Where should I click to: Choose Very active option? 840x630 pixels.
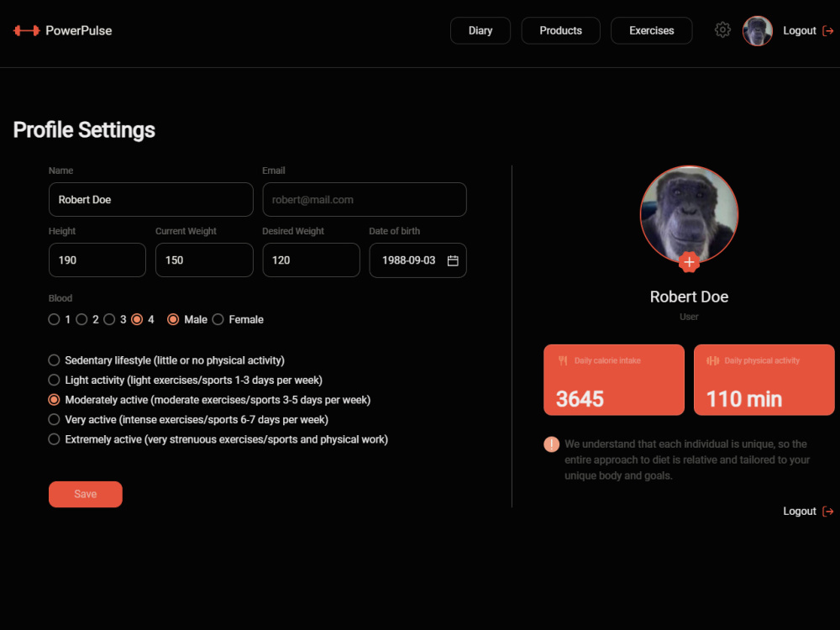(x=54, y=419)
